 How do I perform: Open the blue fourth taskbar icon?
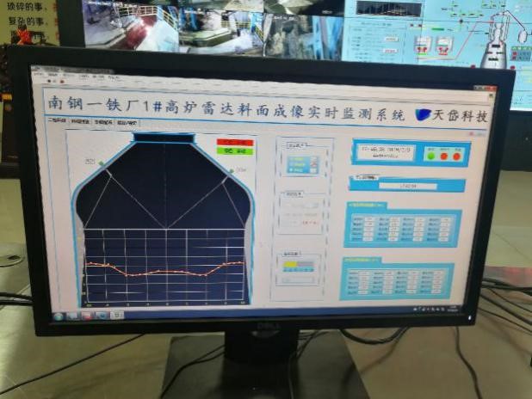(101, 316)
